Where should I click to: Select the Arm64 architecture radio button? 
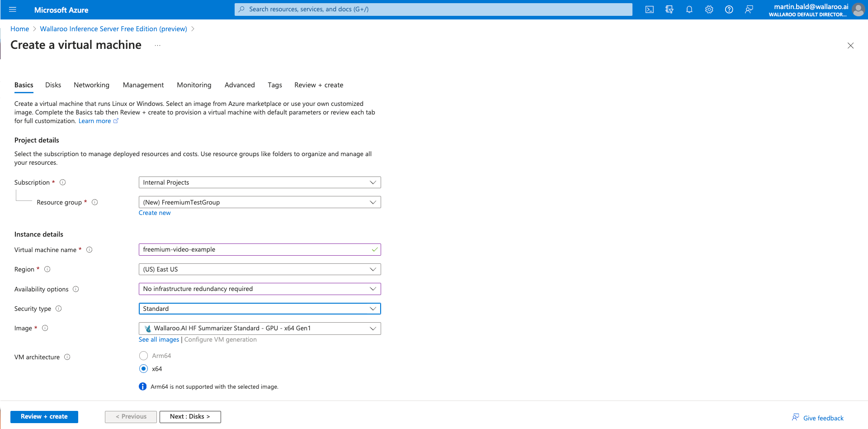(x=143, y=356)
